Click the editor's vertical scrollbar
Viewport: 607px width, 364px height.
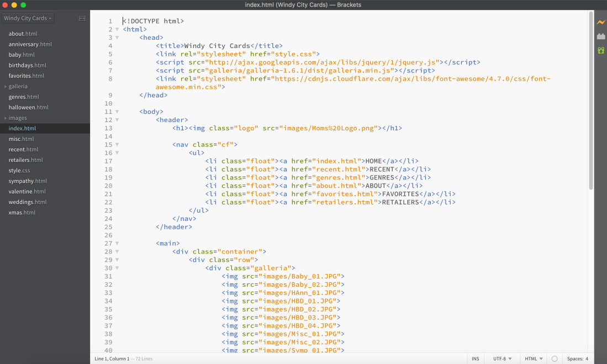pos(591,99)
